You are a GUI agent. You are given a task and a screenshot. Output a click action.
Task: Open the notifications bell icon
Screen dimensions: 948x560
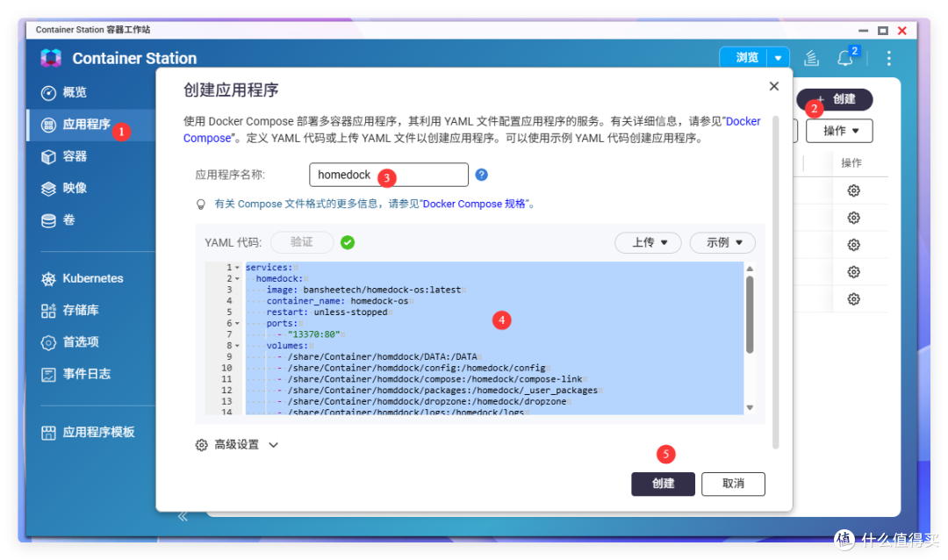pos(845,58)
